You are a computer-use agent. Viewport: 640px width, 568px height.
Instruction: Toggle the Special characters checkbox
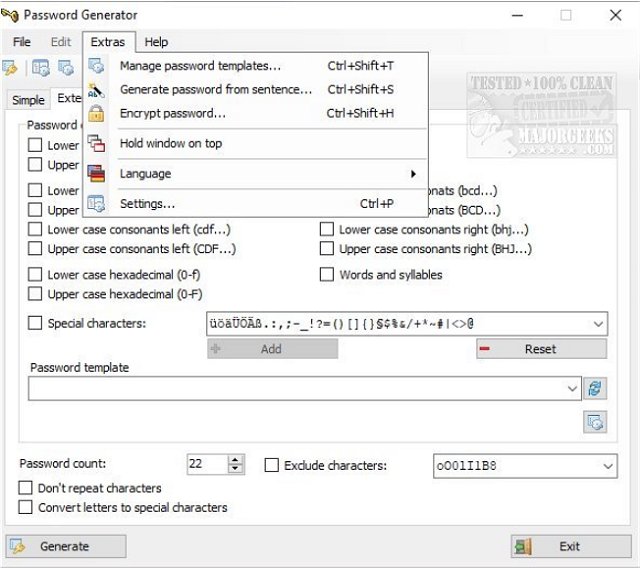click(x=35, y=323)
